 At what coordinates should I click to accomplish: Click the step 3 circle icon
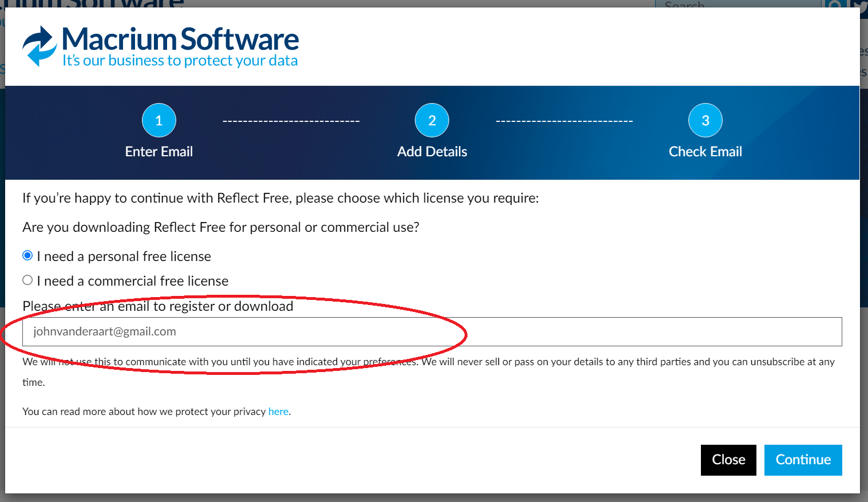click(x=705, y=120)
